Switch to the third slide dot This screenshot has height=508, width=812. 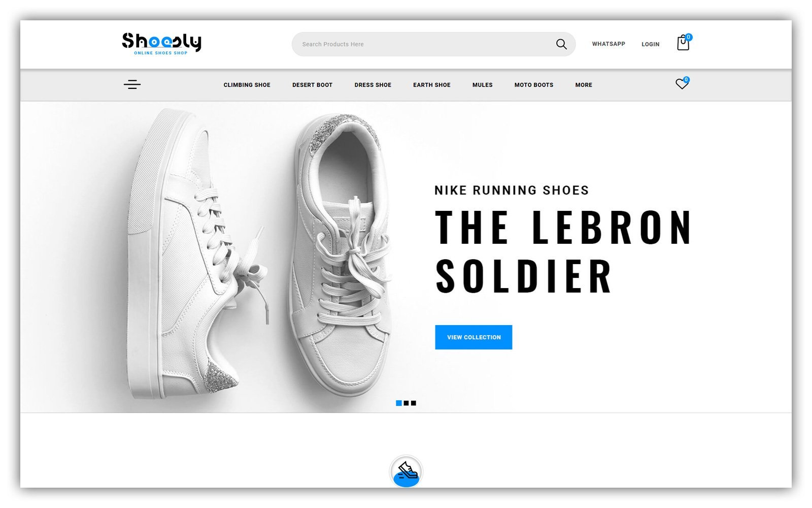click(x=414, y=403)
